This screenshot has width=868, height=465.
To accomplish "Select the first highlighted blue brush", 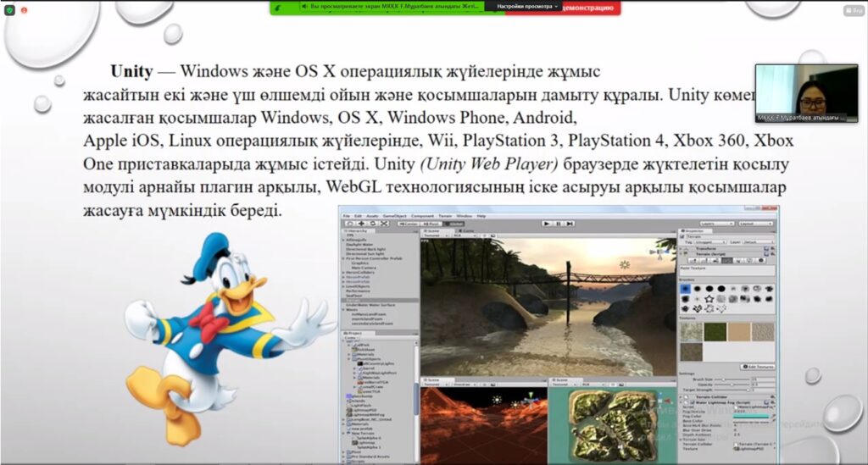I will 685,289.
